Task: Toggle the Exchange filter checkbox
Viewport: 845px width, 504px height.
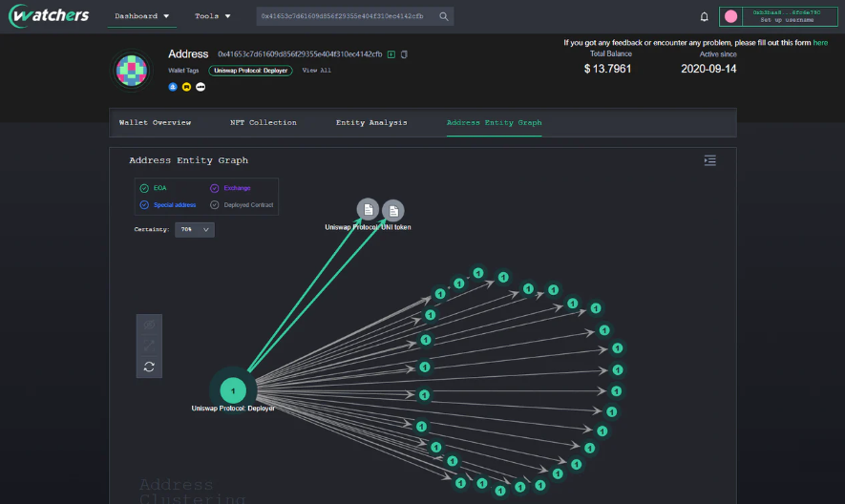Action: [x=215, y=188]
